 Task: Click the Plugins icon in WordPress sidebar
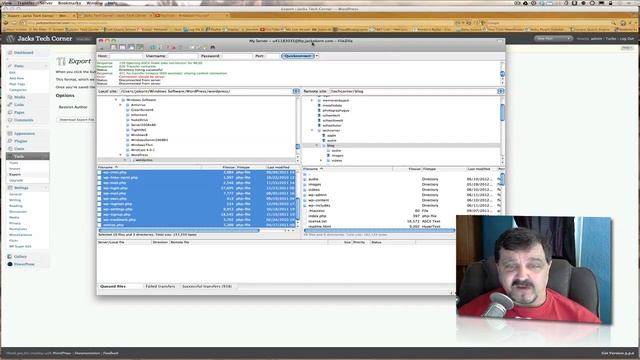10,141
